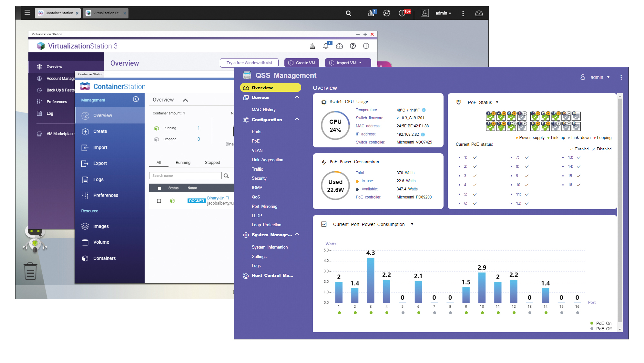The width and height of the screenshot is (644, 363).
Task: Toggle the Current Port Power Consumption checkbox
Action: click(x=324, y=224)
